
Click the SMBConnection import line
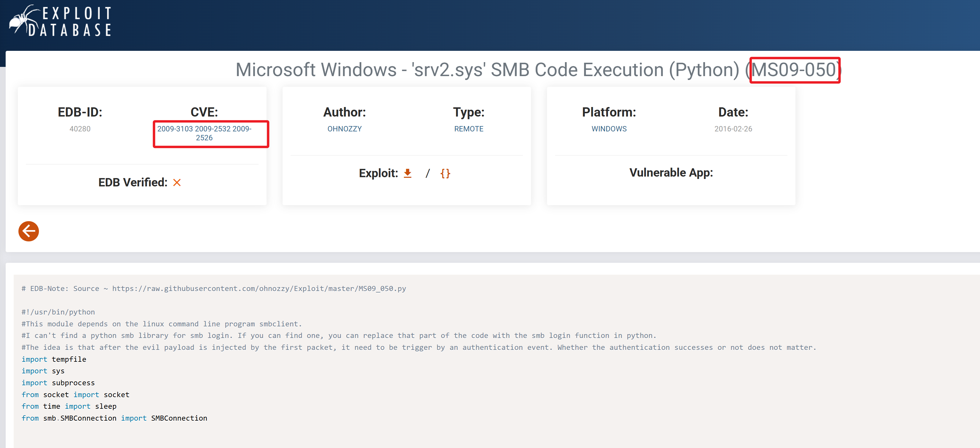(114, 418)
